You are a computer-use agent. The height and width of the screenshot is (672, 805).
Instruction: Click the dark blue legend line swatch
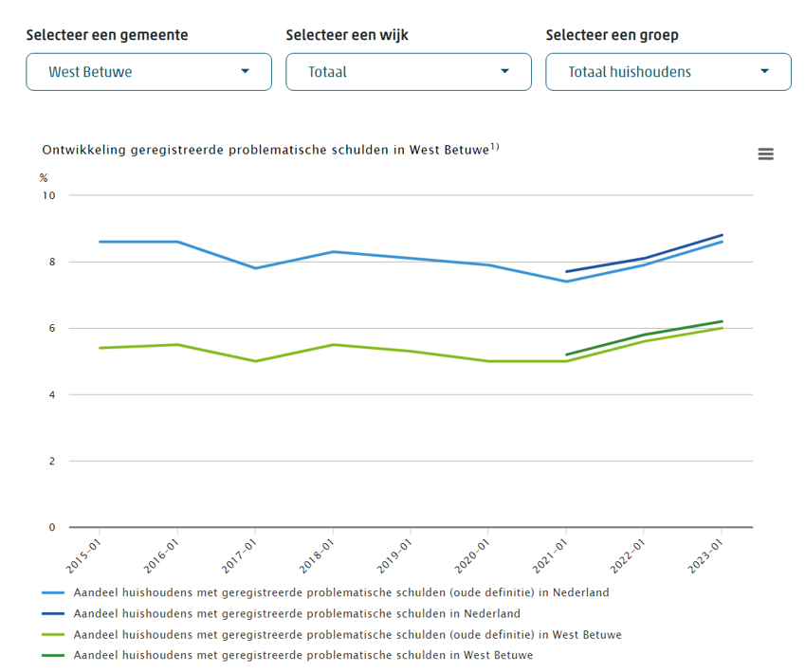(x=54, y=613)
